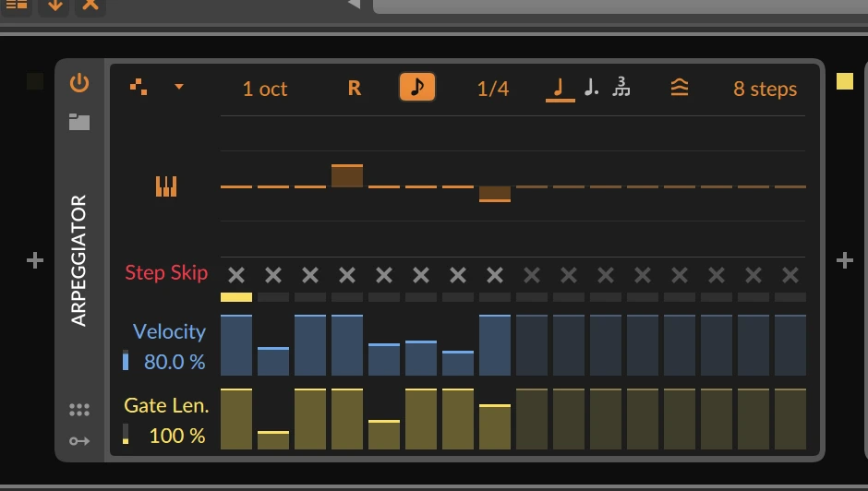Screen dimensions: 868x491
Task: Open the preset folder browser icon
Action: tap(79, 122)
